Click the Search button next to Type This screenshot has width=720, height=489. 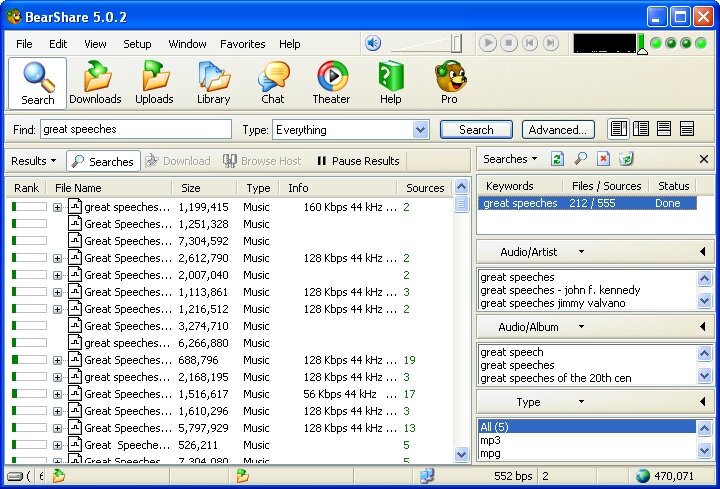(476, 130)
